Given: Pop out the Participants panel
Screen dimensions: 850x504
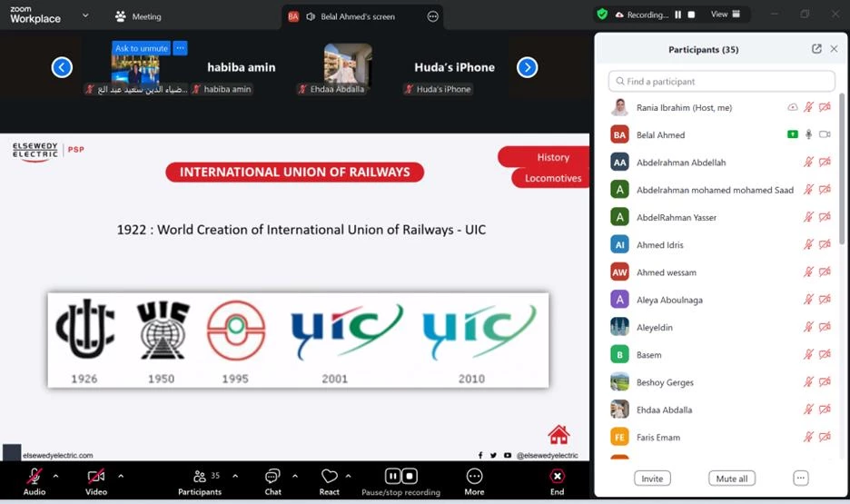Looking at the screenshot, I should [x=816, y=49].
